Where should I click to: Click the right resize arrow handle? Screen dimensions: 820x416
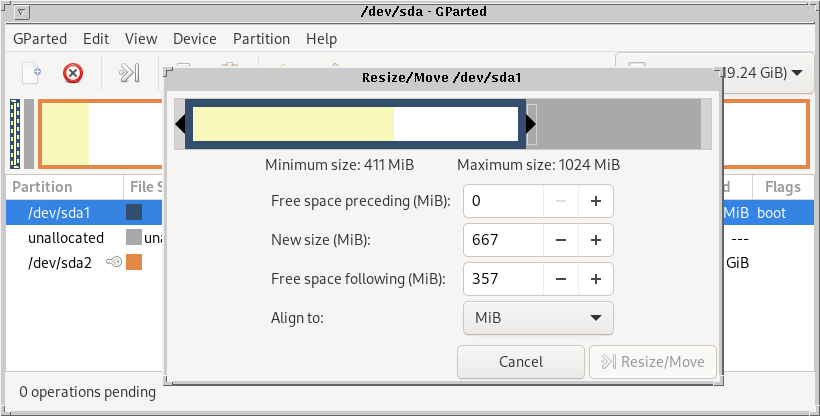coord(531,124)
